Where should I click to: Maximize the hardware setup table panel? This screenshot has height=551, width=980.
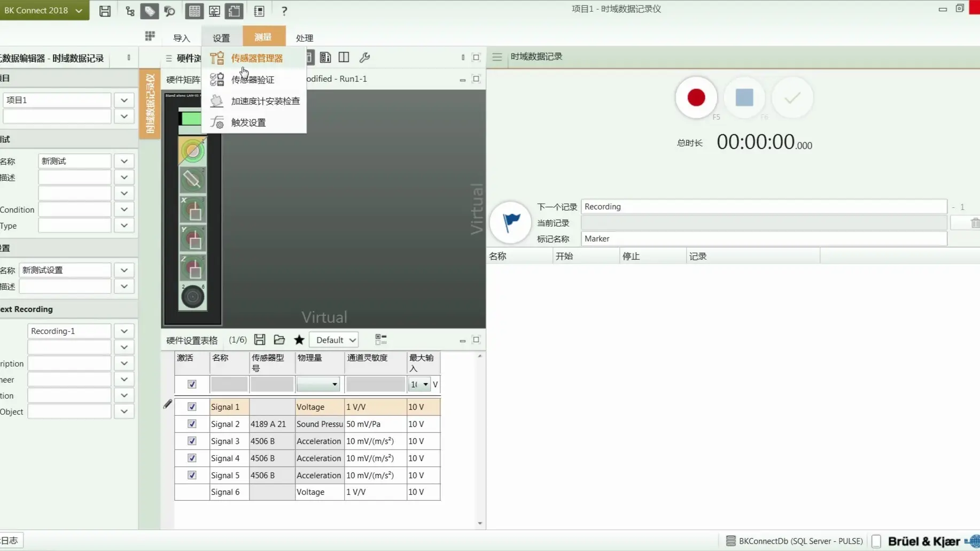coord(476,339)
